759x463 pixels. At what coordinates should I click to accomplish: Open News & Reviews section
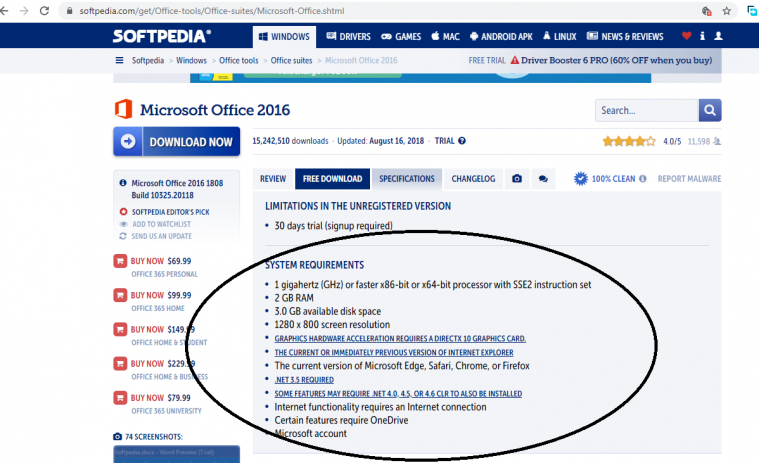point(625,37)
